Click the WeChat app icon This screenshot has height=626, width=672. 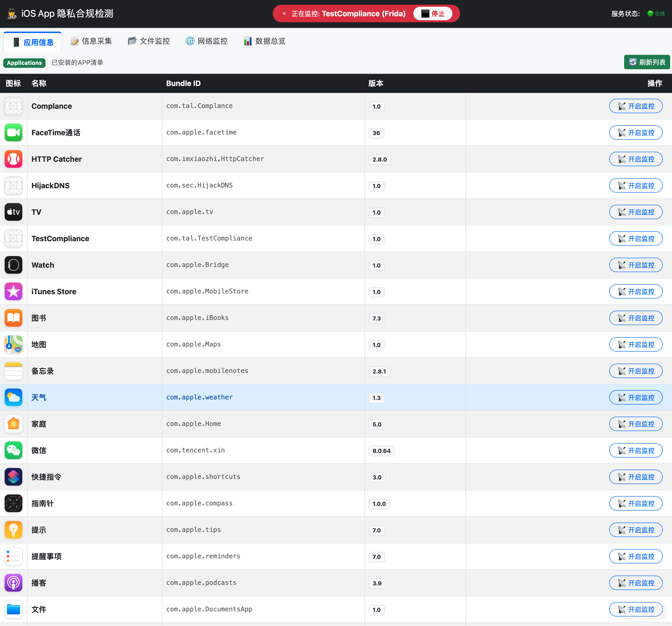(x=13, y=450)
